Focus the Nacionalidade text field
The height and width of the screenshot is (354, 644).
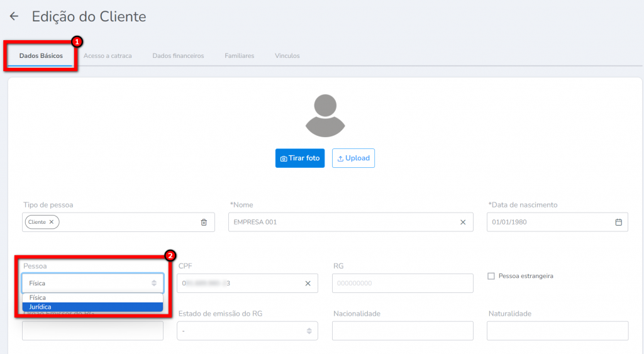coord(402,331)
